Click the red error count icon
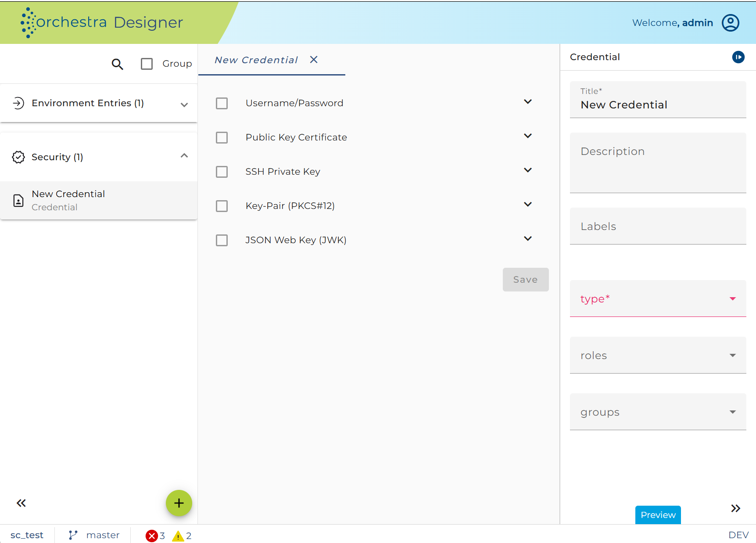This screenshot has height=543, width=756. (x=152, y=536)
